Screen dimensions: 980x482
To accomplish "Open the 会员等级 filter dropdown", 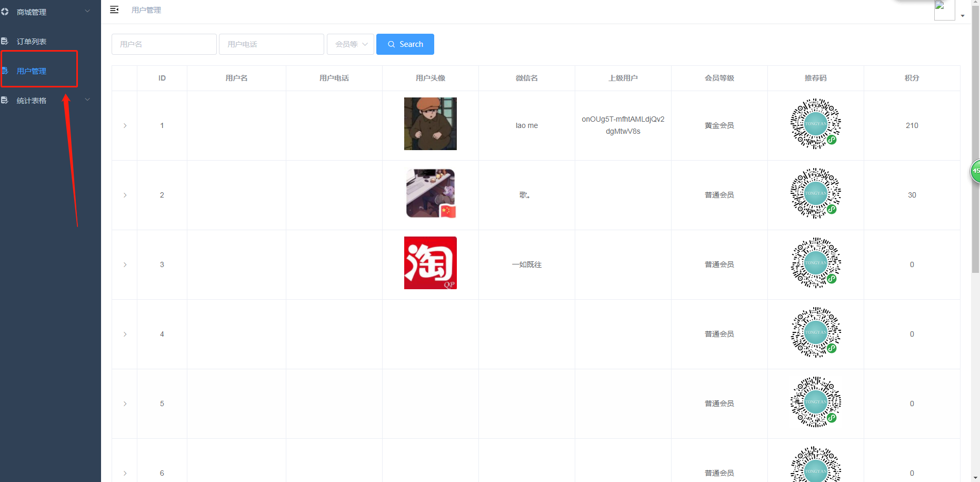I will [351, 44].
